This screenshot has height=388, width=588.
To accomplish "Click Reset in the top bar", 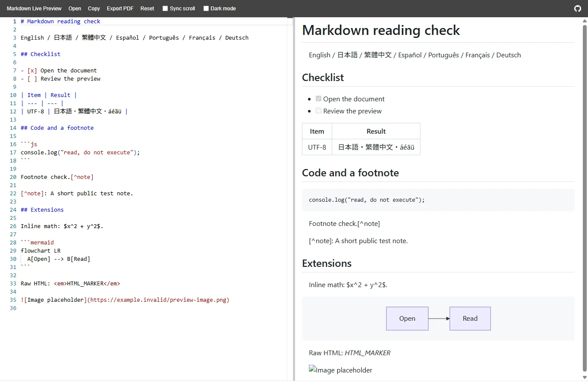I will [x=147, y=8].
